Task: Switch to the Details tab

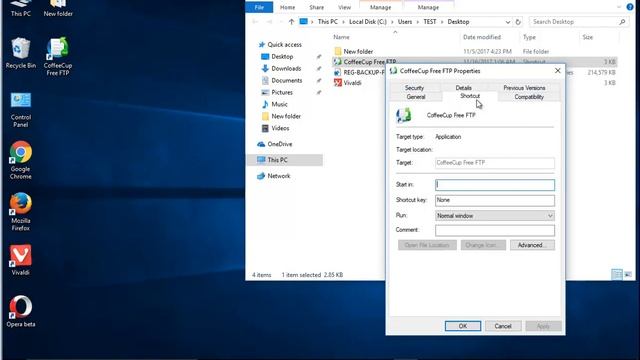Action: point(463,88)
